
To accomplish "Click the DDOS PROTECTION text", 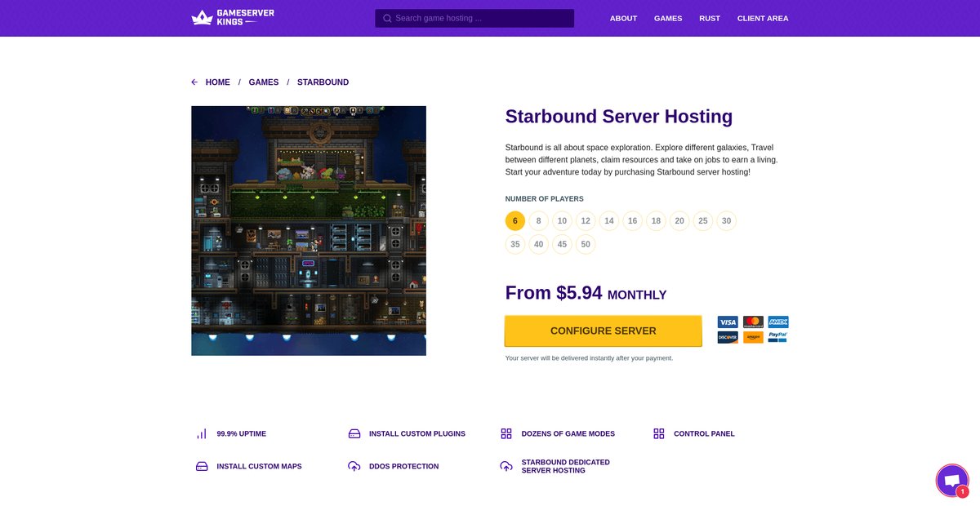I will (x=404, y=466).
